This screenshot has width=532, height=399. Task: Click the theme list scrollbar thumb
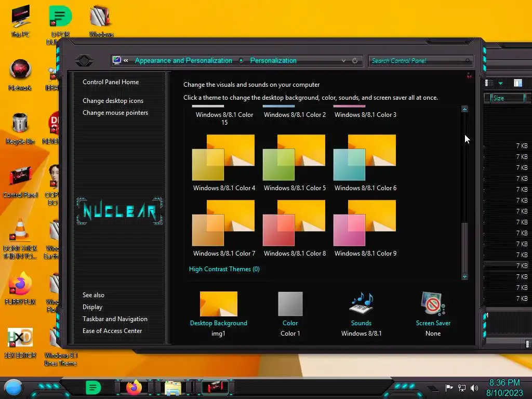[x=466, y=247]
